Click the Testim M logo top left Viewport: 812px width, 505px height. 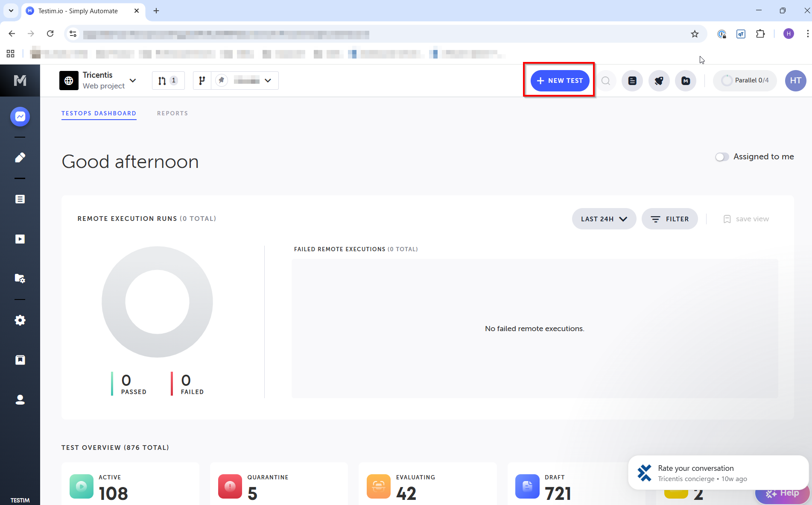pos(20,80)
